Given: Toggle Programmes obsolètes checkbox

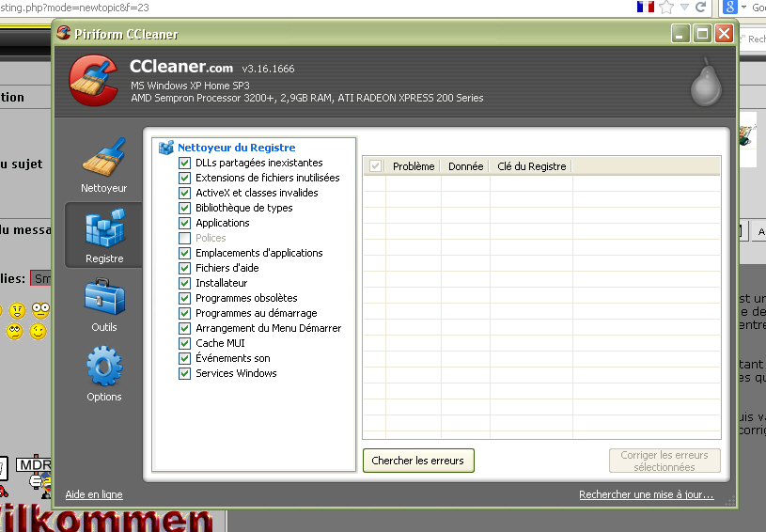Looking at the screenshot, I should [184, 298].
